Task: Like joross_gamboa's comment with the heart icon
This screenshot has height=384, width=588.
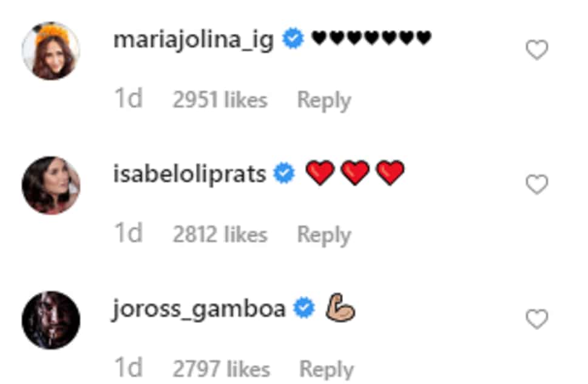Action: [x=536, y=319]
